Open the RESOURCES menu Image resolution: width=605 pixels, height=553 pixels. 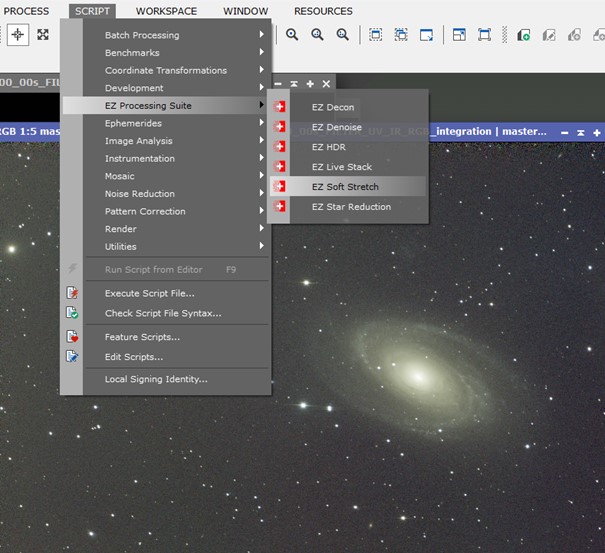click(323, 11)
